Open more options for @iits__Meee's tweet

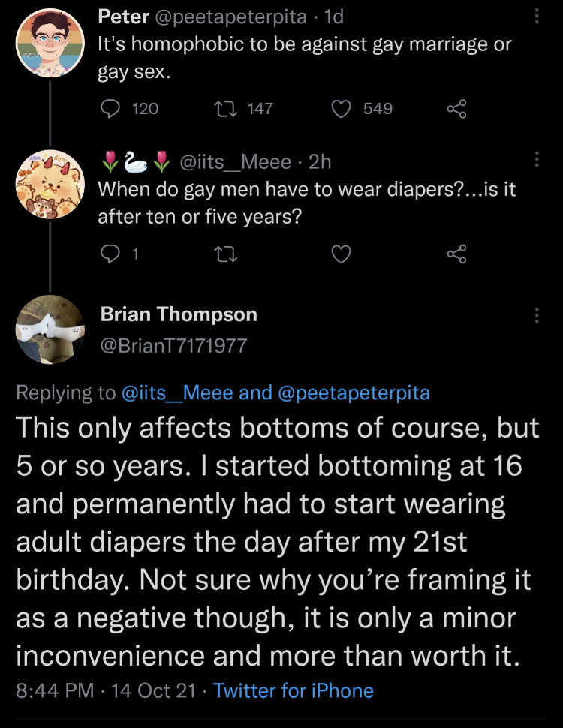click(x=536, y=159)
